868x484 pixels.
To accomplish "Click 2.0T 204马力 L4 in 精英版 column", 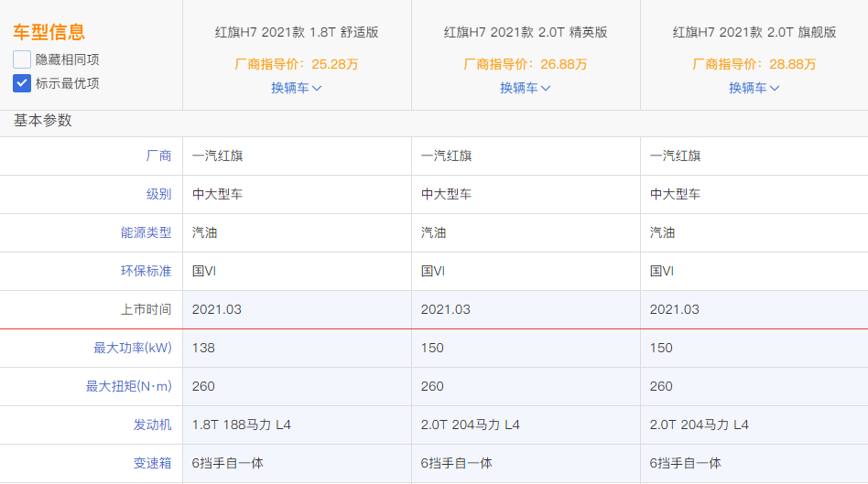I will click(471, 425).
